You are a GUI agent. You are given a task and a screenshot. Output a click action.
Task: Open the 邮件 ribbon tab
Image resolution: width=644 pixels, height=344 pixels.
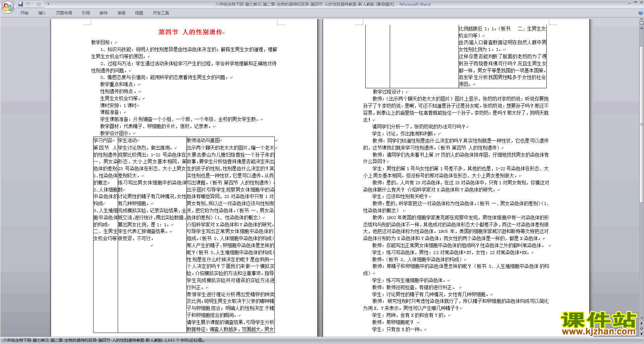pos(104,13)
